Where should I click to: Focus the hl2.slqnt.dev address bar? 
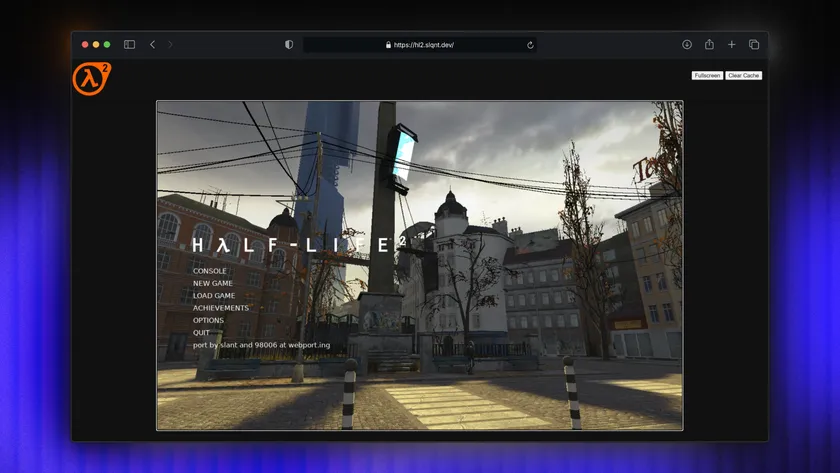[x=420, y=45]
